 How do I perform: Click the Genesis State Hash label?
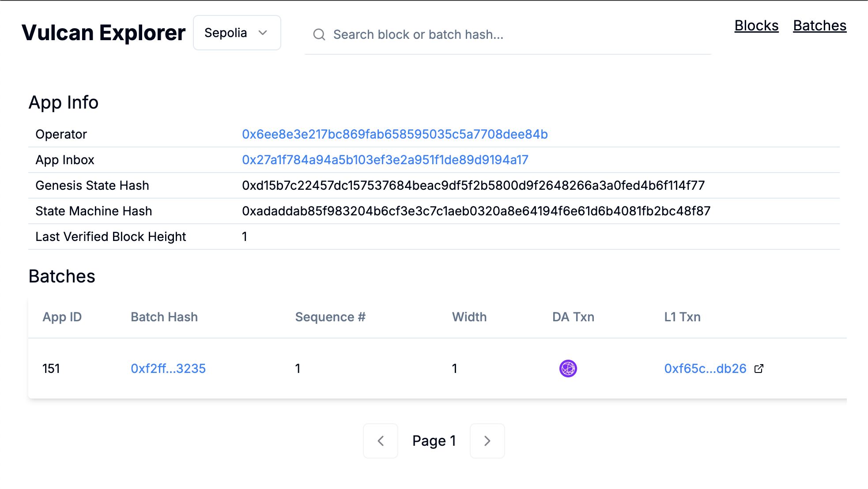[x=92, y=185]
